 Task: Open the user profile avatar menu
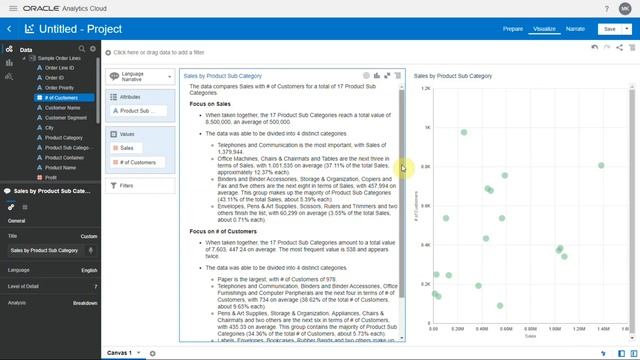(625, 9)
